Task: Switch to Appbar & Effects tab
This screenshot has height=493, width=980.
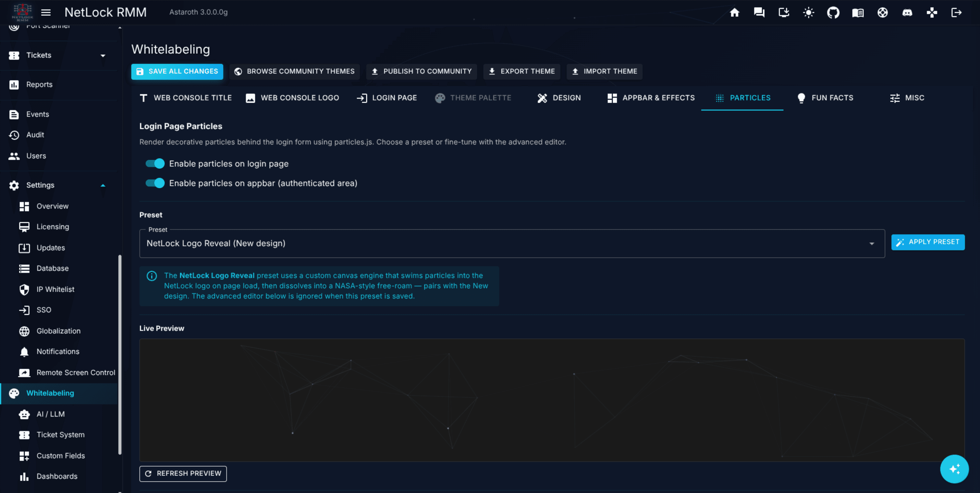Action: (651, 98)
